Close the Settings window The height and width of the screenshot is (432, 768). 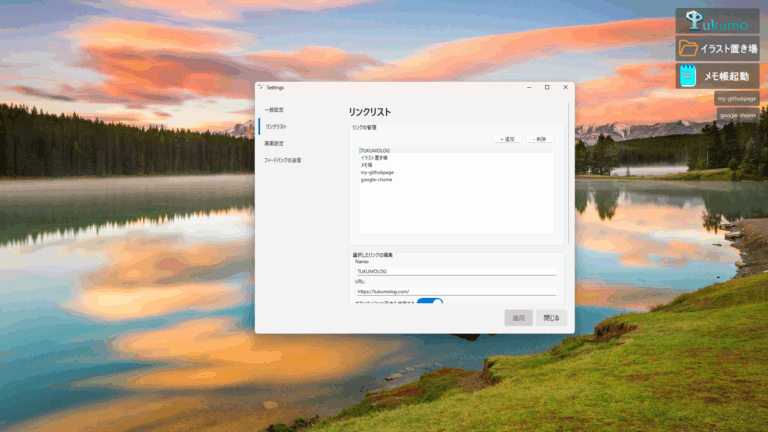click(x=565, y=87)
